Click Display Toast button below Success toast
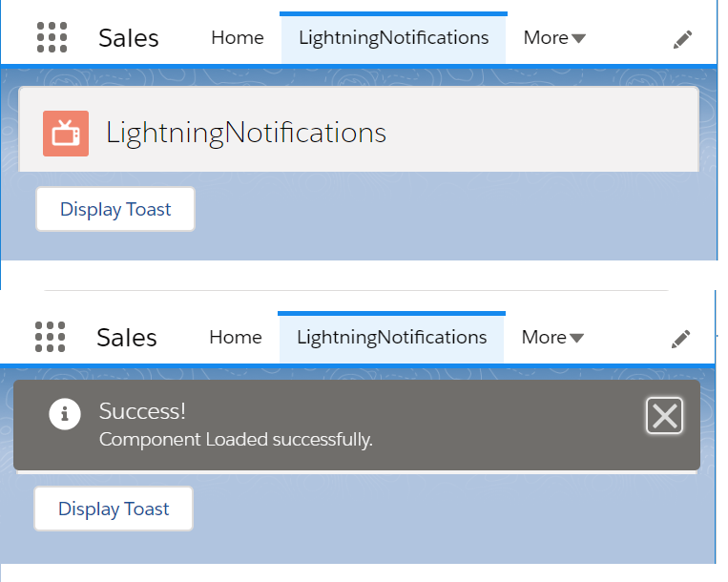 click(114, 509)
